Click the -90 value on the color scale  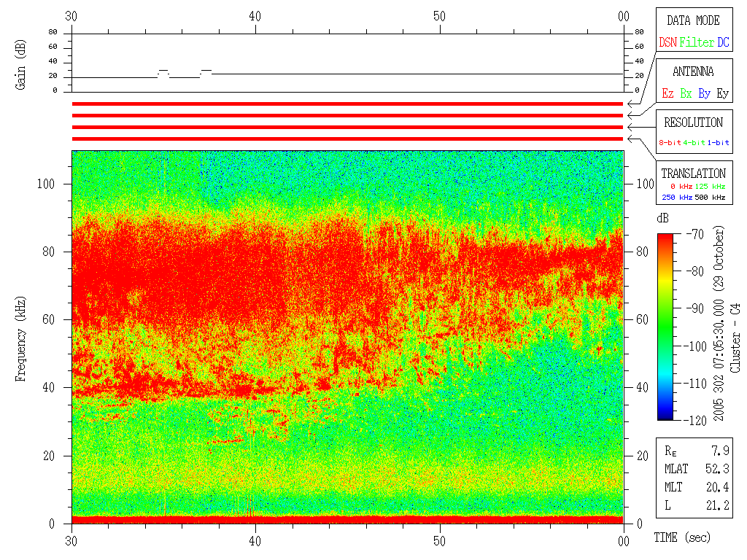(695, 308)
